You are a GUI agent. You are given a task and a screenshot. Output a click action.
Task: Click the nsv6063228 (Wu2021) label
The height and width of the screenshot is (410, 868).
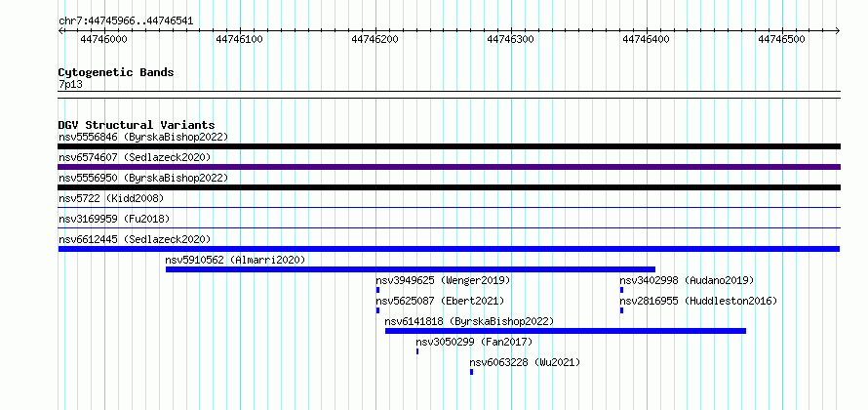[525, 362]
